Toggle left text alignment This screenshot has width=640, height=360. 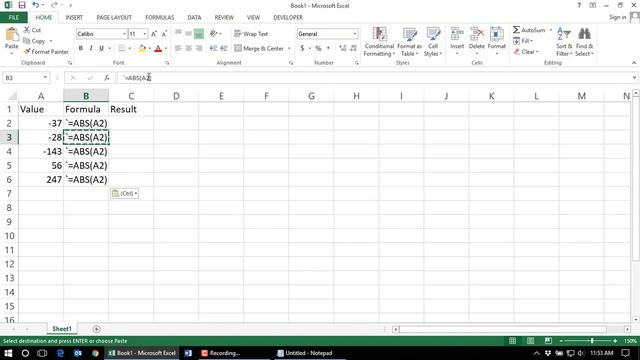[178, 48]
